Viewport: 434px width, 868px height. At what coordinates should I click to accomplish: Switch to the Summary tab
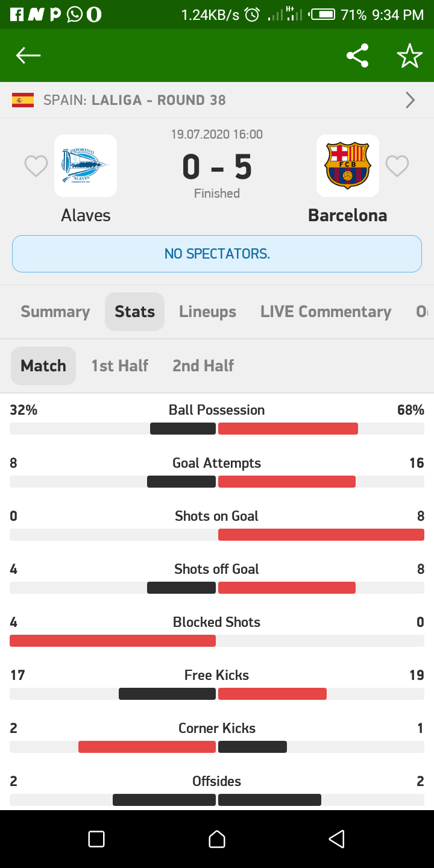click(x=55, y=312)
